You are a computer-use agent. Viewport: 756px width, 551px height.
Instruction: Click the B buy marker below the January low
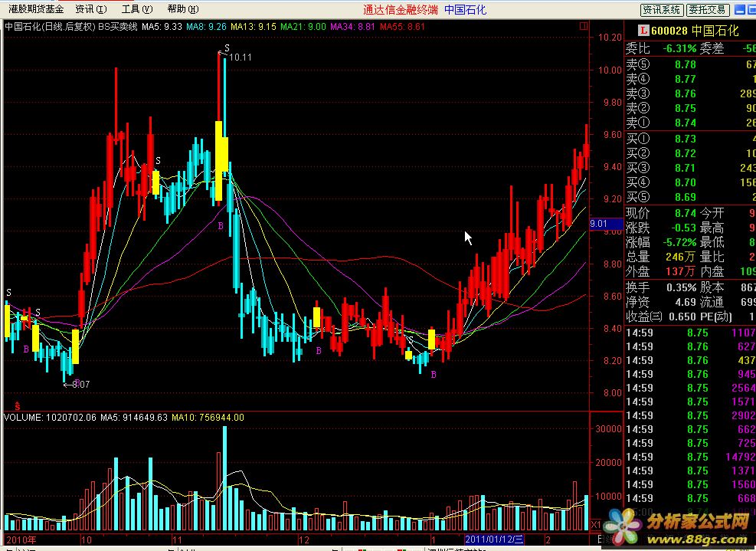click(x=434, y=375)
